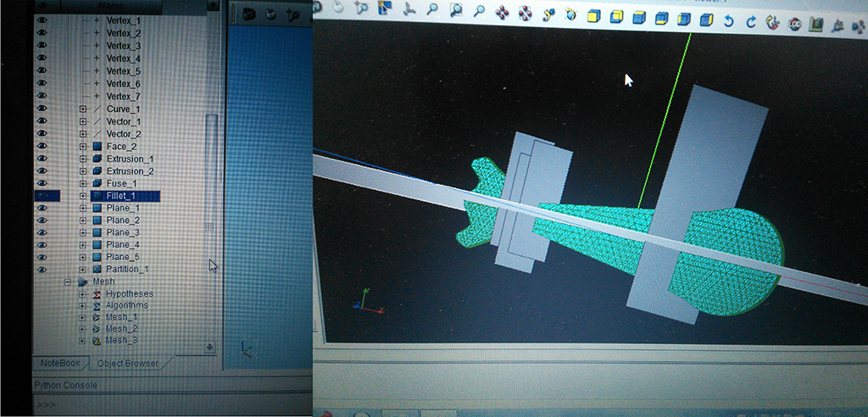Click the Name column header
The width and height of the screenshot is (868, 417).
click(x=110, y=6)
